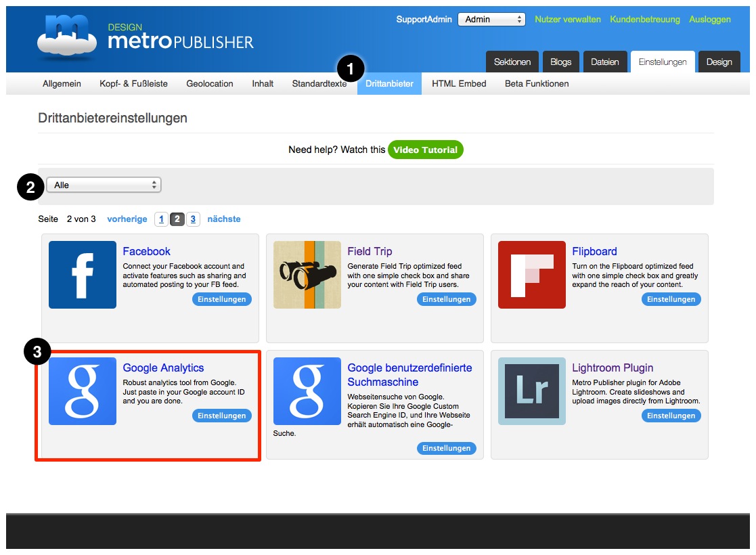Click the Google Analytics g icon
756x555 pixels.
[83, 391]
